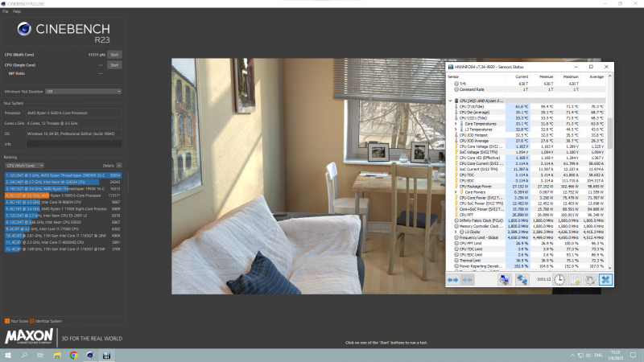Click the clock reset-timer icon in HWiNFO

click(x=559, y=280)
